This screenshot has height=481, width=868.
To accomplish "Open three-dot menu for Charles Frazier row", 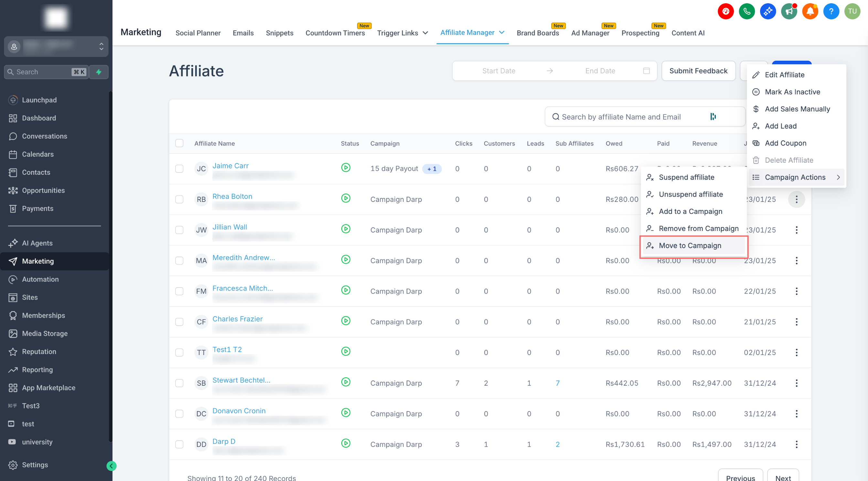I will click(796, 322).
